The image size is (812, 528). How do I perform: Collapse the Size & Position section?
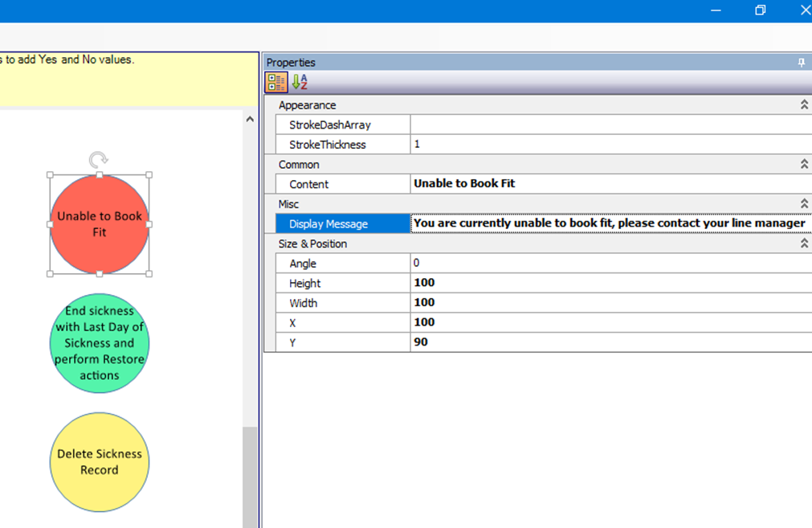804,244
